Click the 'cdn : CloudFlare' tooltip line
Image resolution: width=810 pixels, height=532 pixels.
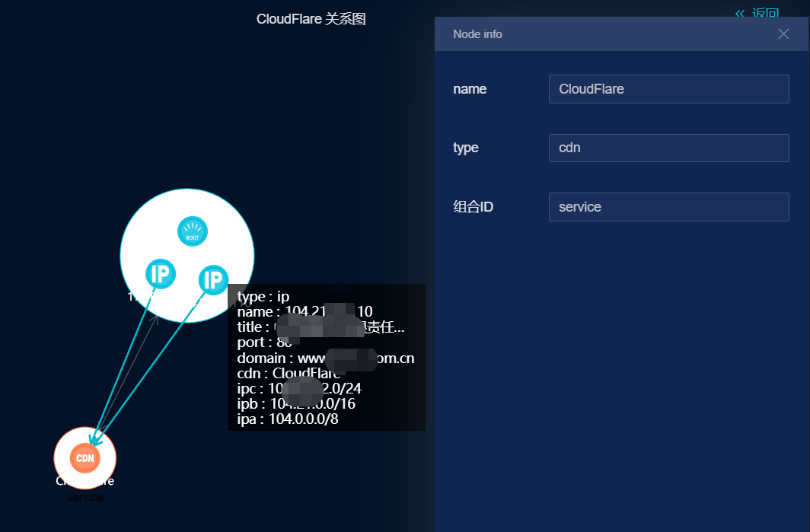(x=289, y=373)
